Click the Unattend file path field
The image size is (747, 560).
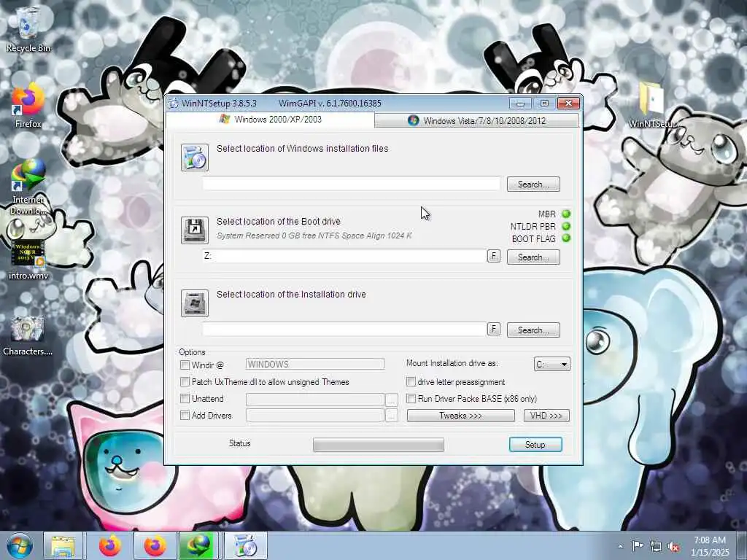point(315,399)
